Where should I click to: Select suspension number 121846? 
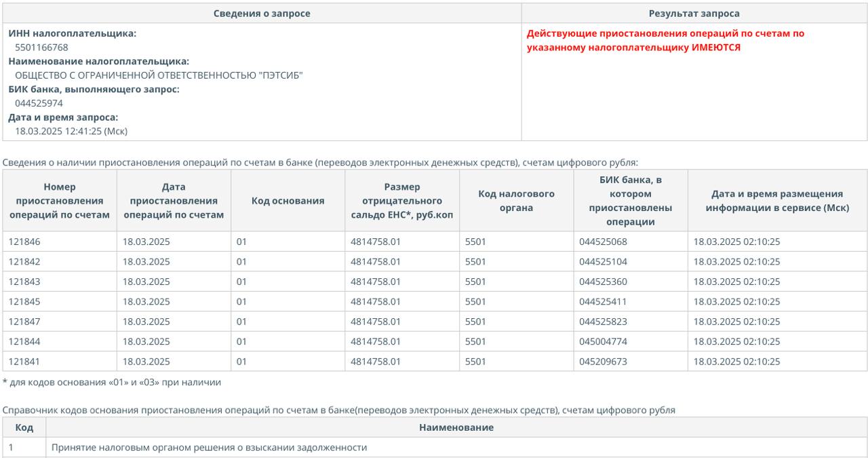(x=25, y=242)
